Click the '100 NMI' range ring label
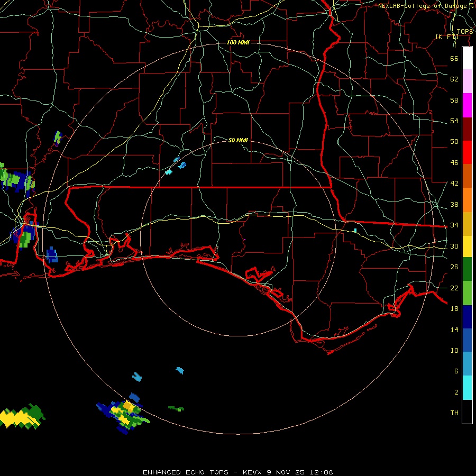This screenshot has width=476, height=476. point(238,42)
